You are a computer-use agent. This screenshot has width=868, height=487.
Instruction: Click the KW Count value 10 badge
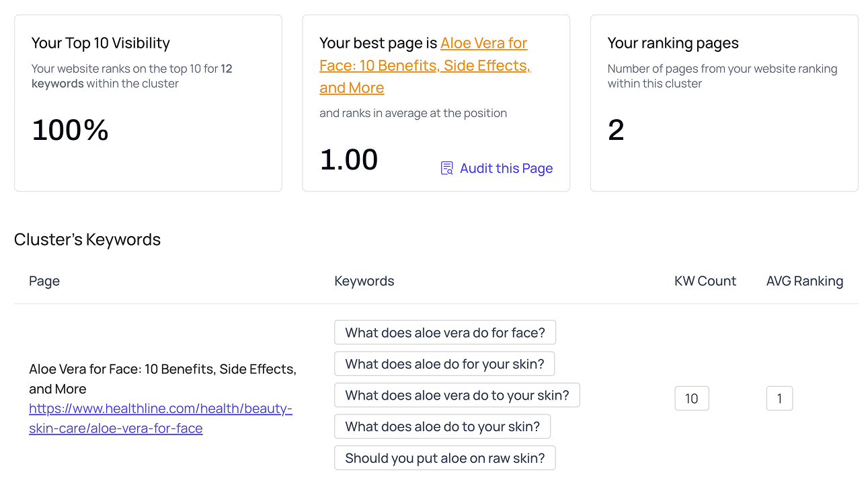[691, 399]
